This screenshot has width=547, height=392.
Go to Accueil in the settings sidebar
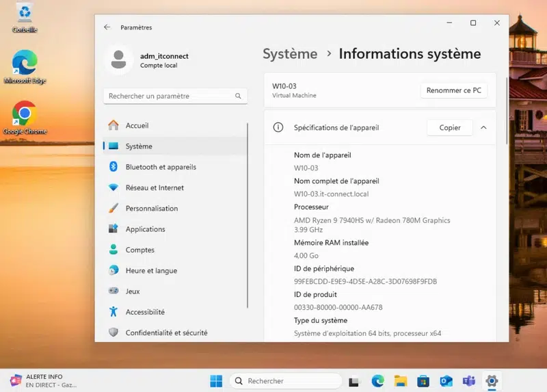pyautogui.click(x=137, y=126)
